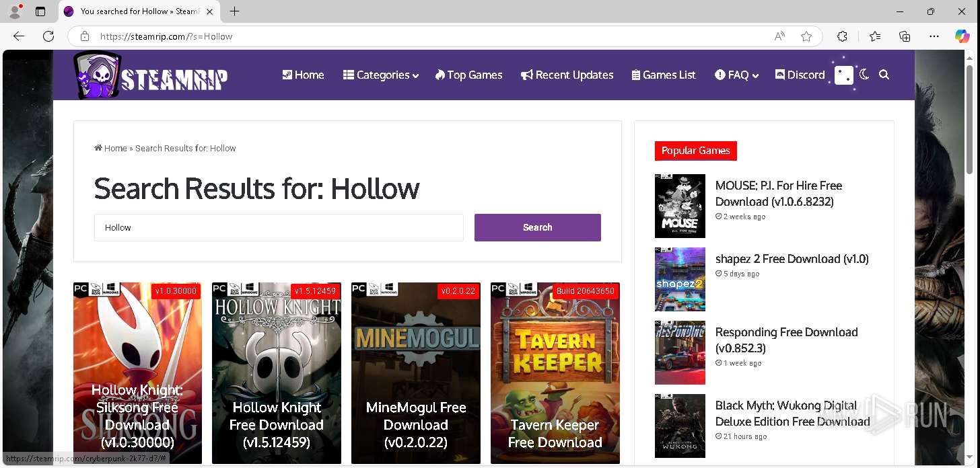Click the Home breadcrumb link
Screen dimensions: 980x468
coord(111,148)
